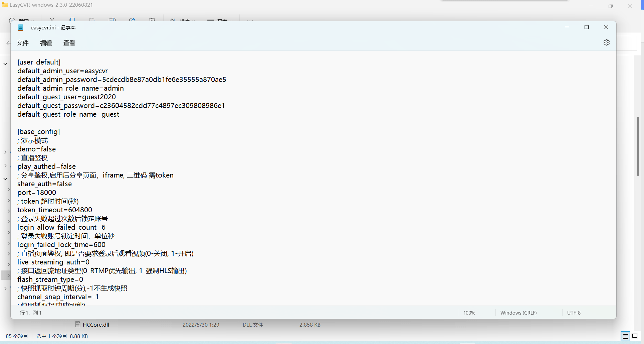Click the default_admin_role_name=admin line
Viewport: 644px width, 344px height.
[x=70, y=88]
